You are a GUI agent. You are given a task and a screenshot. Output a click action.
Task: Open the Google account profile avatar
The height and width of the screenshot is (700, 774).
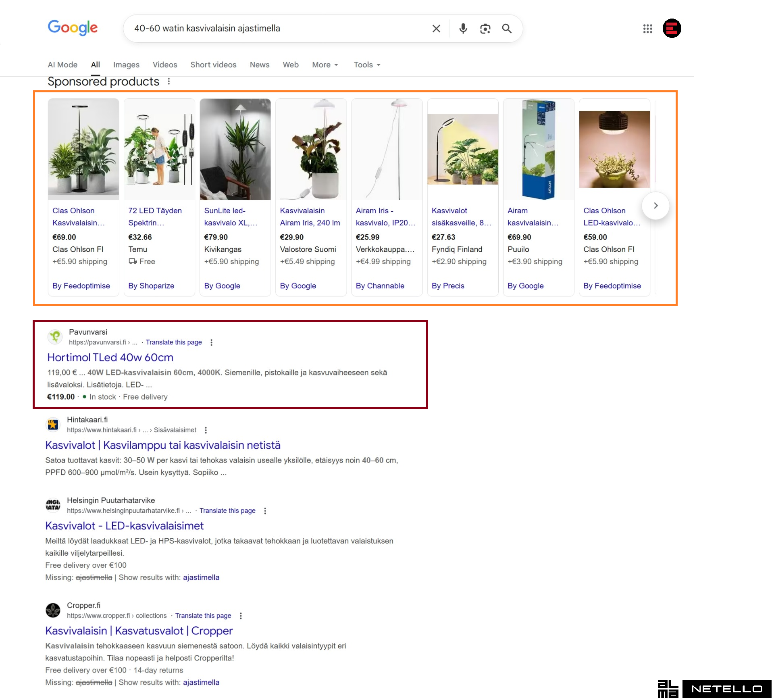pyautogui.click(x=672, y=29)
